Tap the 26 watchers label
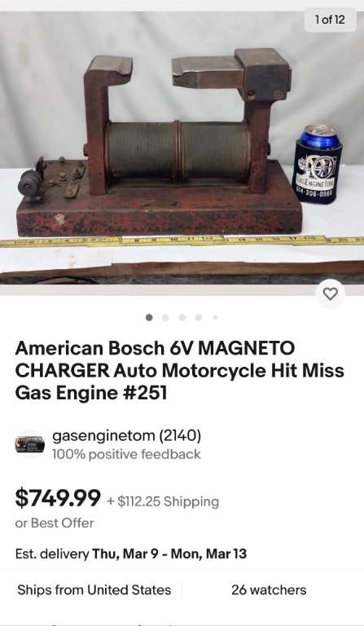 pyautogui.click(x=269, y=590)
